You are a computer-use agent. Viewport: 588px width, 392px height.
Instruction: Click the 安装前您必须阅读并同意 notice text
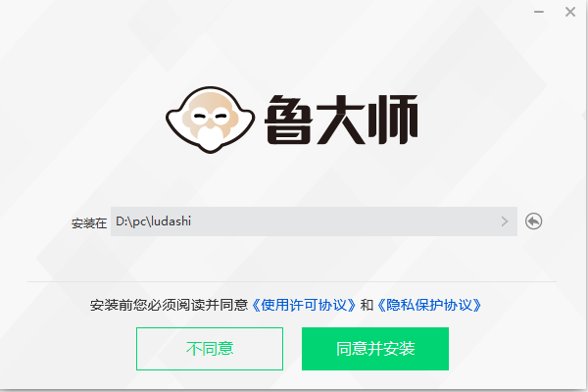point(169,305)
